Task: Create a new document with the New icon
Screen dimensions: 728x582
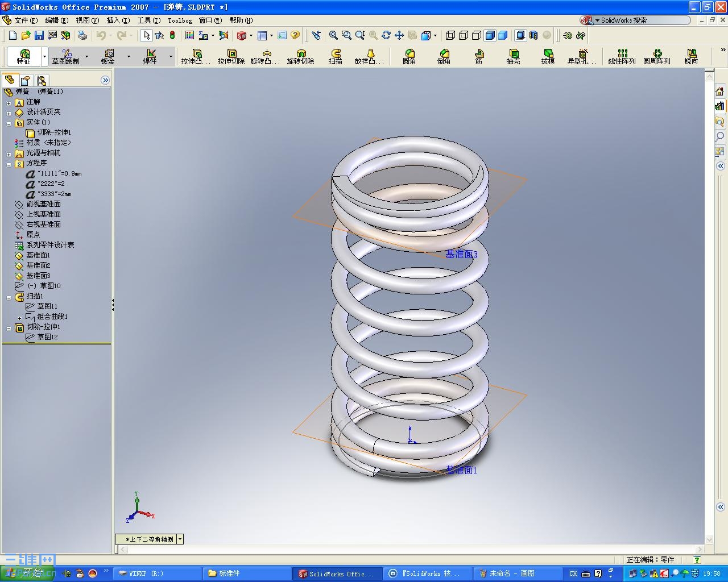Action: coord(13,35)
